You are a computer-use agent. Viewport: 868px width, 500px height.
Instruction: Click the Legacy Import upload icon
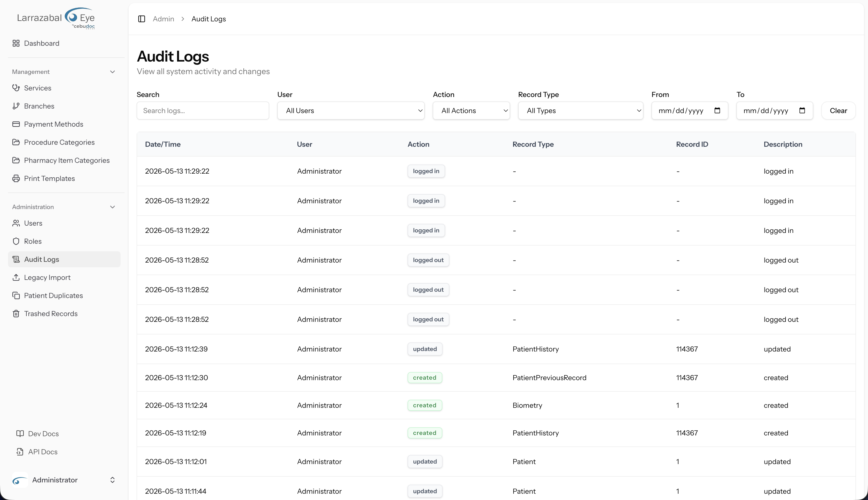point(16,277)
